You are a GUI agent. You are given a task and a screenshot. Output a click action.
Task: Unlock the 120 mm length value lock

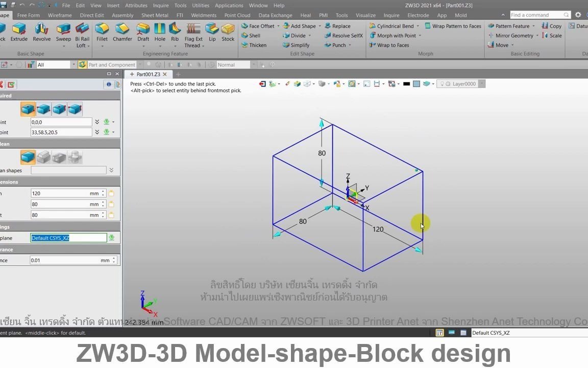pyautogui.click(x=111, y=193)
